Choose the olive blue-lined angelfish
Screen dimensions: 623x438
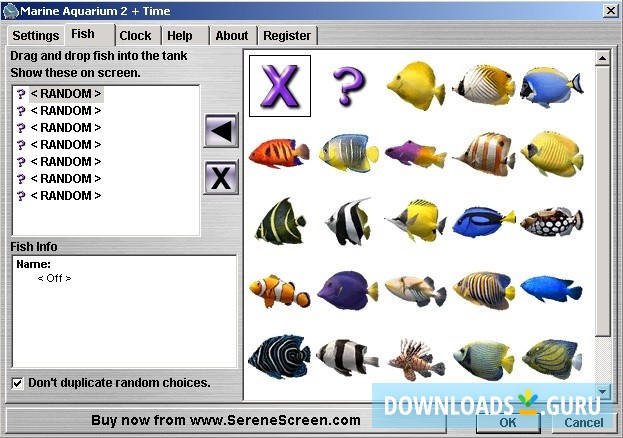pos(552,359)
